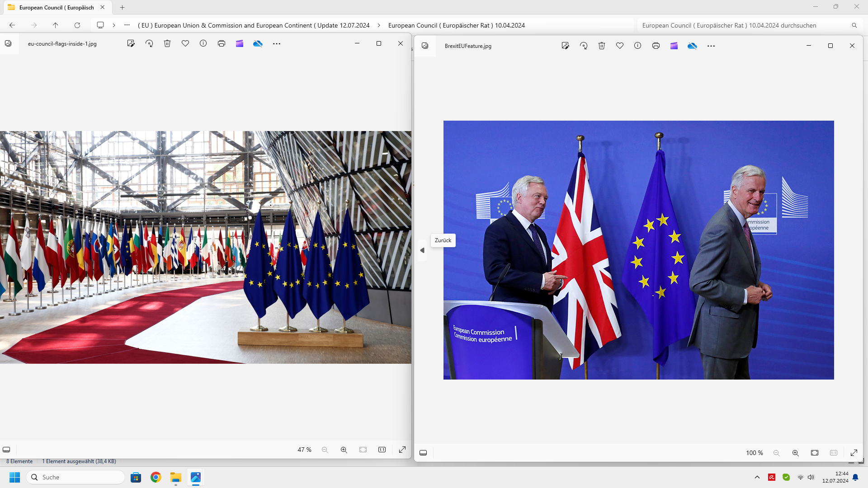Screen dimensions: 868x488
Task: Open OneDrive icon in left photo window
Action: point(258,43)
